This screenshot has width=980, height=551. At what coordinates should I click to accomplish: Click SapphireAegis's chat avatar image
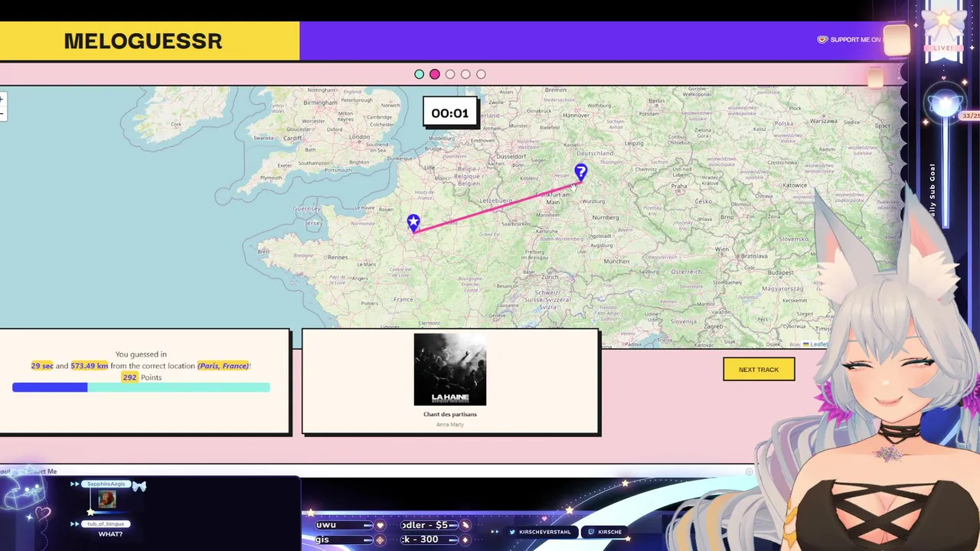pos(107,500)
